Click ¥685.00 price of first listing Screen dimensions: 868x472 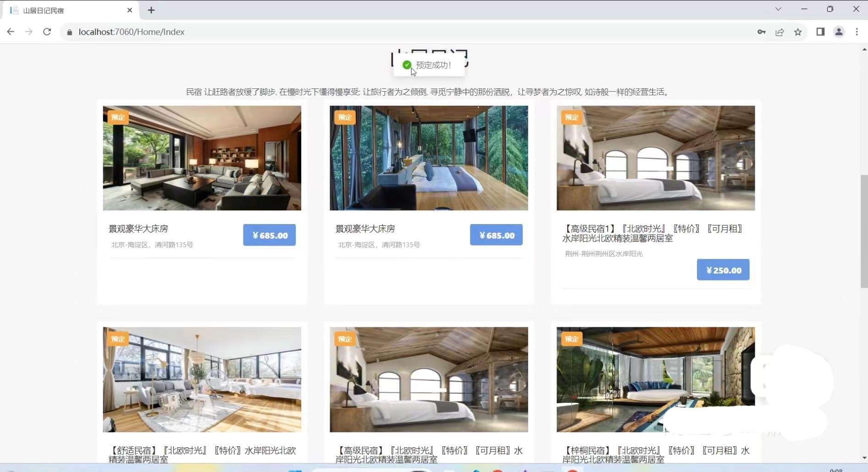[x=270, y=235]
